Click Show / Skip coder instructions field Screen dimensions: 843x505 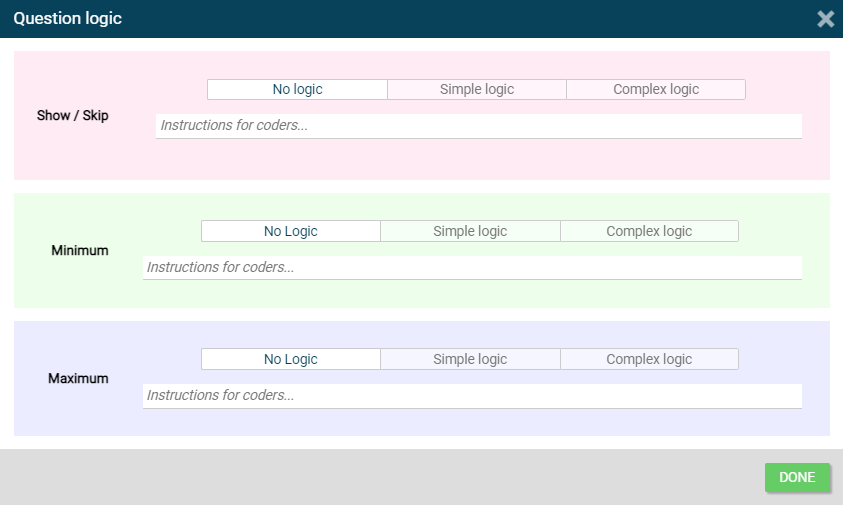click(x=478, y=126)
